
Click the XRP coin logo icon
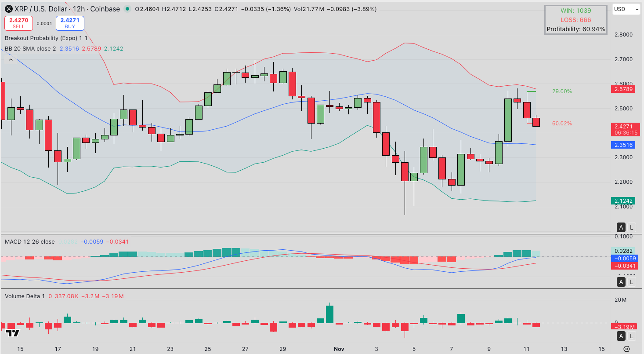(8, 9)
